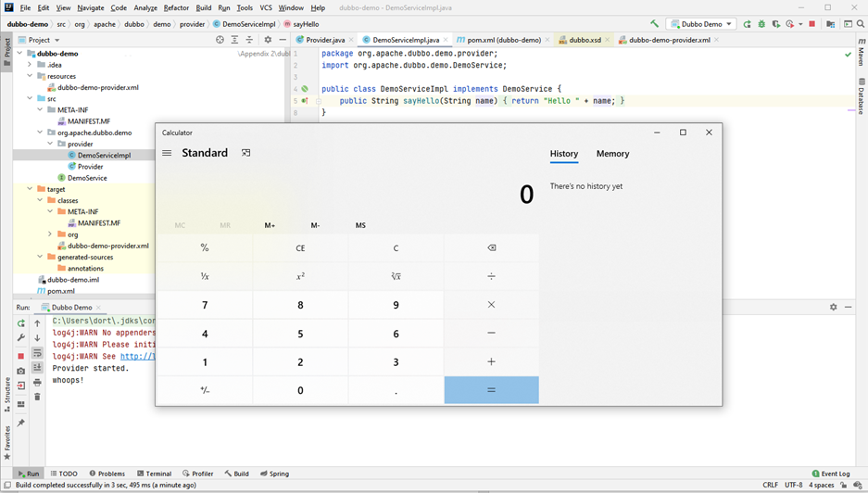
Task: Collapse the target folder
Action: (30, 189)
